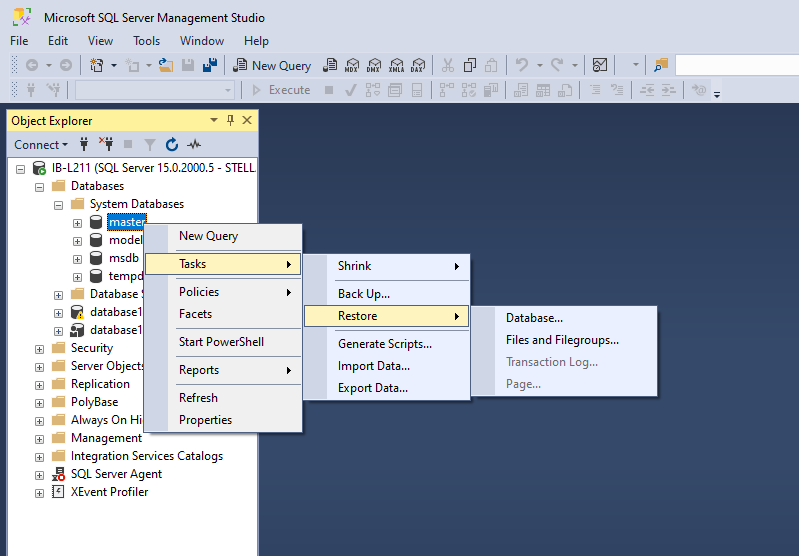Viewport: 799px width, 556px height.
Task: Expand the model database node
Action: 77,241
